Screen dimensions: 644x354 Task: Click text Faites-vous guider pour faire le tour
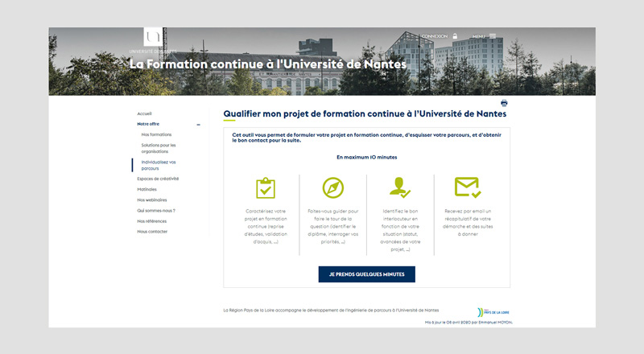[x=333, y=226]
